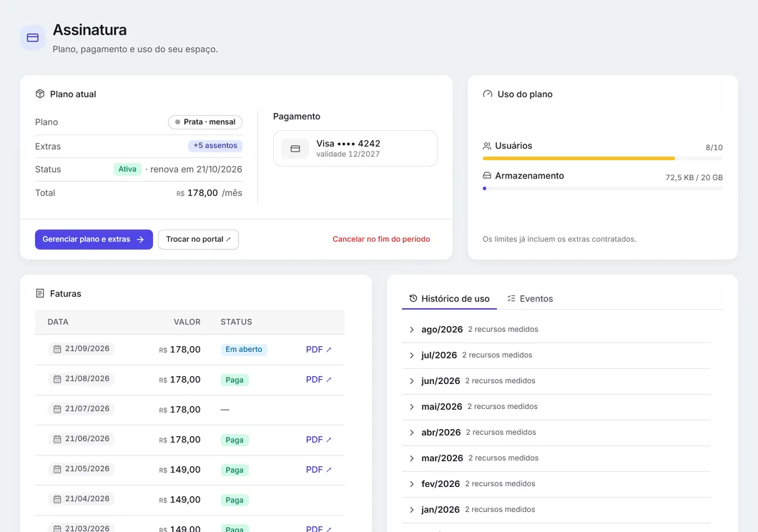The width and height of the screenshot is (758, 532).
Task: Open Gerenciar plano e extras
Action: (94, 239)
